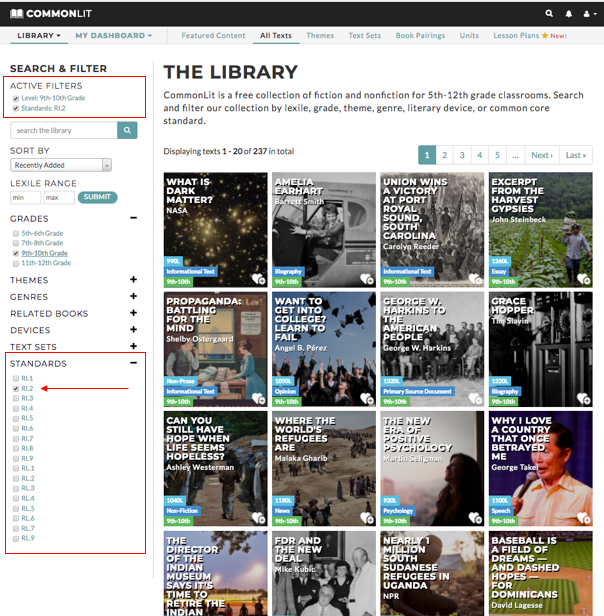Screen dimensions: 604x616
Task: Check the 5th-6th Grade filter
Action: (x=16, y=233)
